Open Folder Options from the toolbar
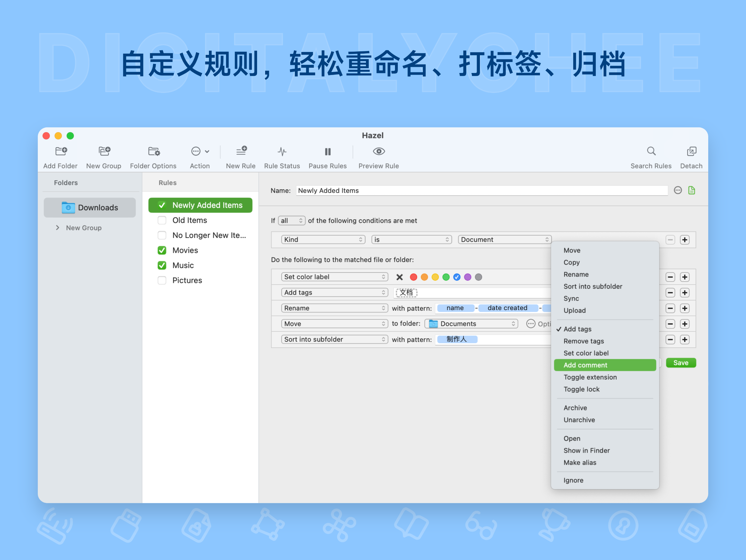Viewport: 746px width, 560px height. (x=153, y=151)
